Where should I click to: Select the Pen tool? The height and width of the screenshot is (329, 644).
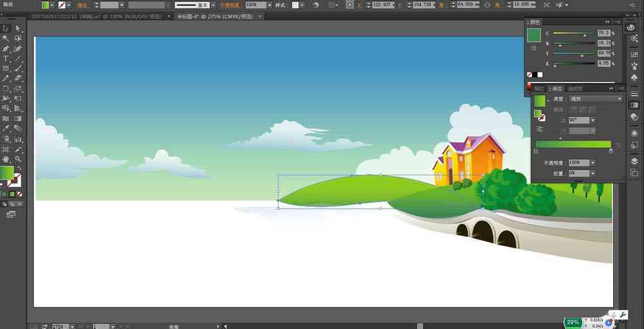click(6, 48)
